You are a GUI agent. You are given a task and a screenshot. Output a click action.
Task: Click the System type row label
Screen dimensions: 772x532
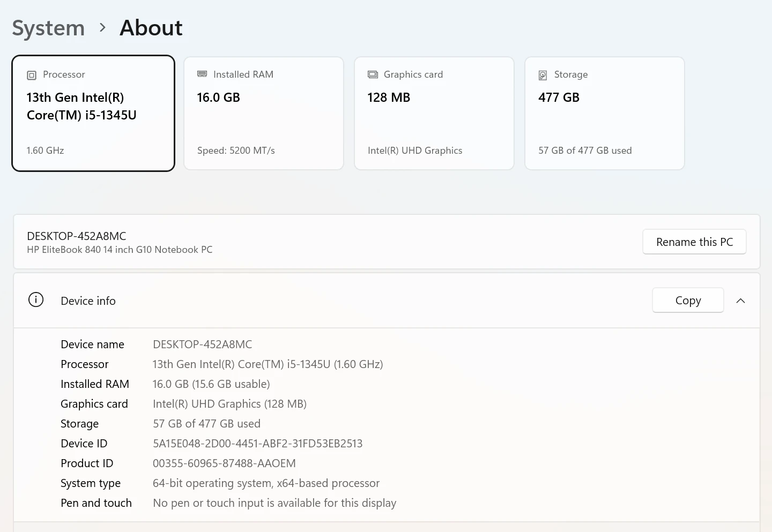(91, 483)
